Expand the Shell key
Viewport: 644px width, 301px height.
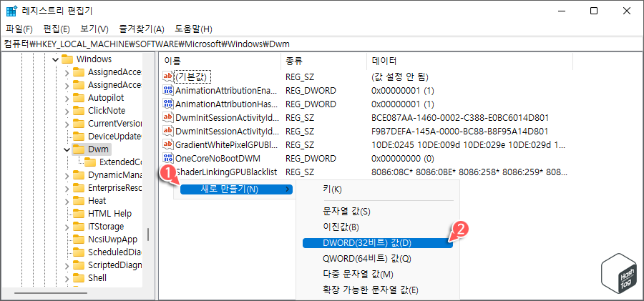pyautogui.click(x=67, y=277)
